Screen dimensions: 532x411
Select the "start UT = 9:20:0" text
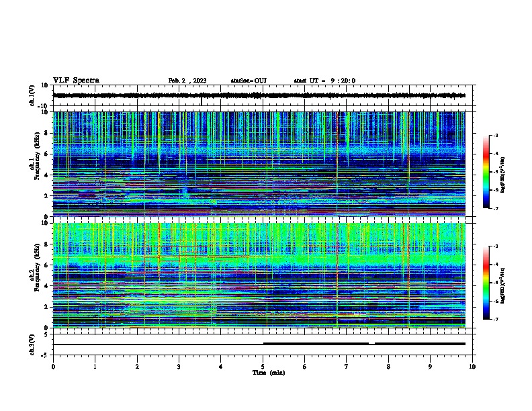324,81
